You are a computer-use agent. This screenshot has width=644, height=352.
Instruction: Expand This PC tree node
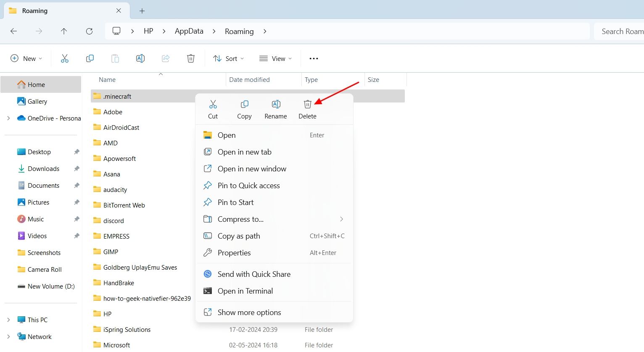click(8, 320)
